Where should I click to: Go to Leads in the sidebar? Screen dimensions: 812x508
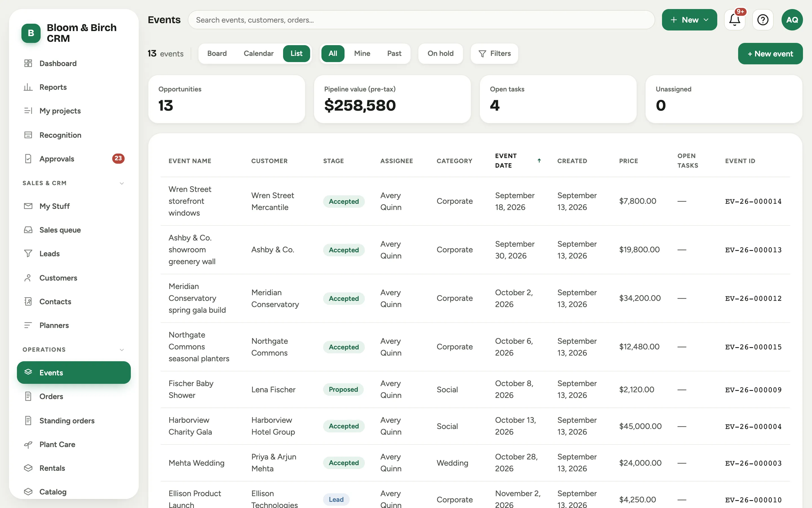coord(74,253)
